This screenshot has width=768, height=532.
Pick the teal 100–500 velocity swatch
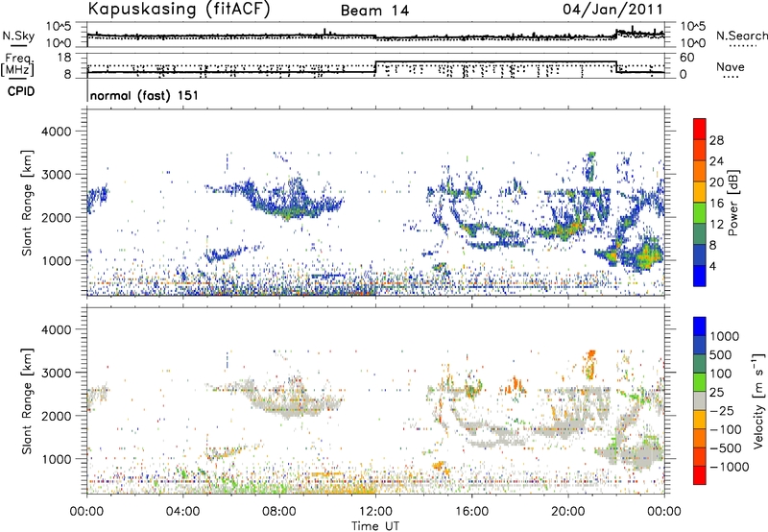click(x=700, y=364)
